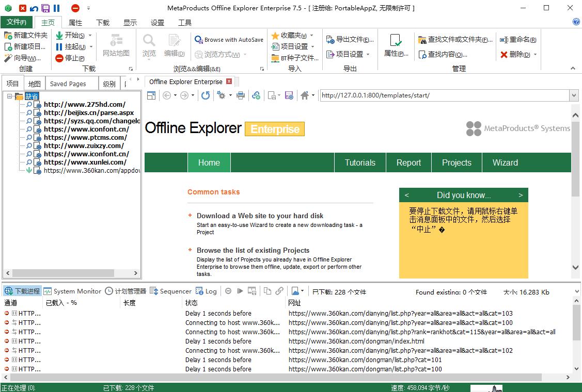Suspend downloads with 挂起(U)

(71, 47)
